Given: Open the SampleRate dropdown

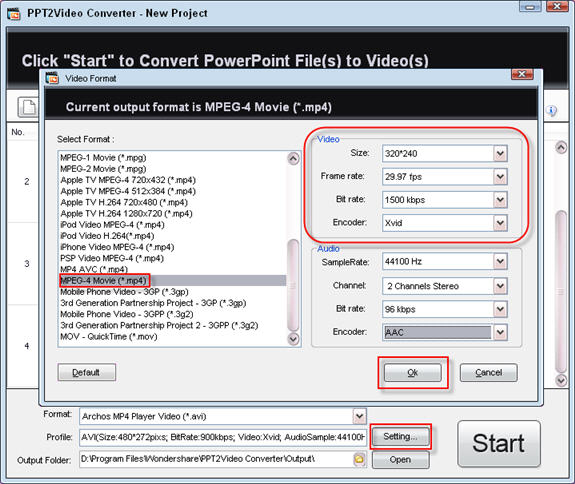Looking at the screenshot, I should pos(500,261).
